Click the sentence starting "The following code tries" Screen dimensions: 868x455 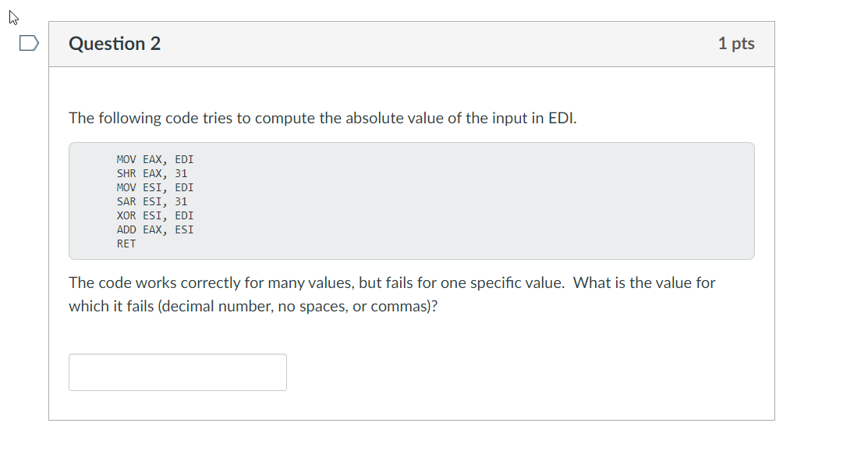tap(323, 118)
